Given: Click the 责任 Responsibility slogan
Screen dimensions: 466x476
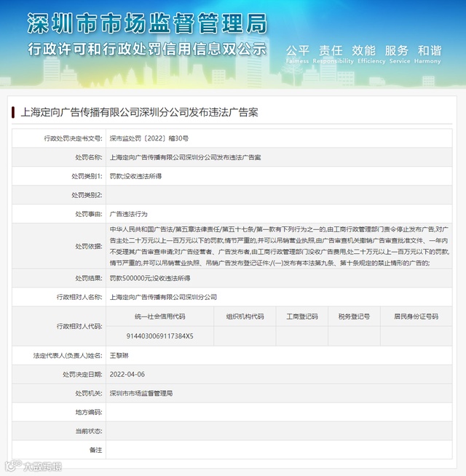Looking at the screenshot, I should 333,55.
